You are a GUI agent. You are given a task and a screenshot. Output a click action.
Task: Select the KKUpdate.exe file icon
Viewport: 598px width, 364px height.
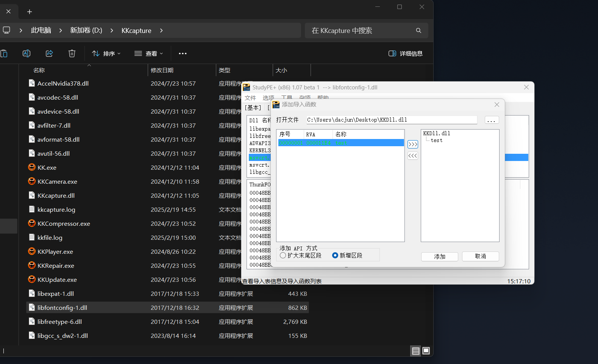click(32, 280)
